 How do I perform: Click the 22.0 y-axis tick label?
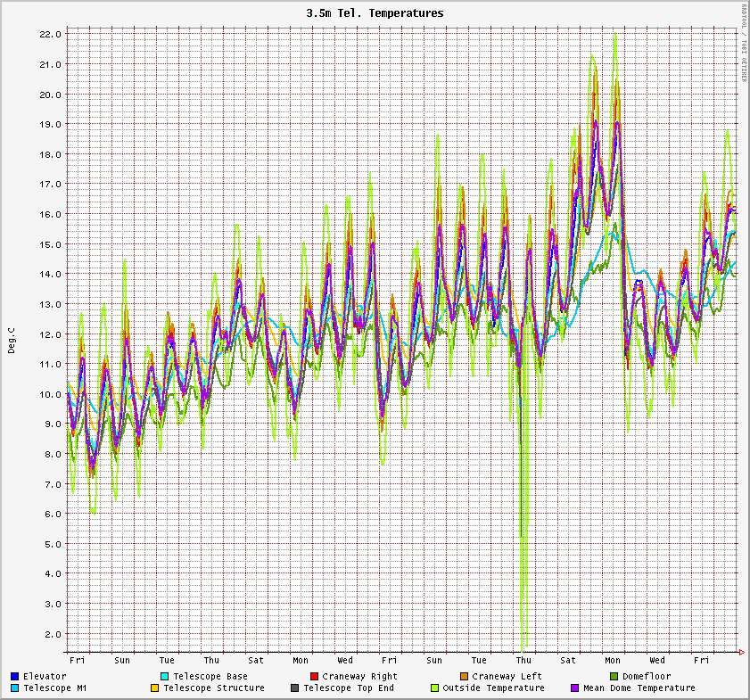(x=50, y=34)
